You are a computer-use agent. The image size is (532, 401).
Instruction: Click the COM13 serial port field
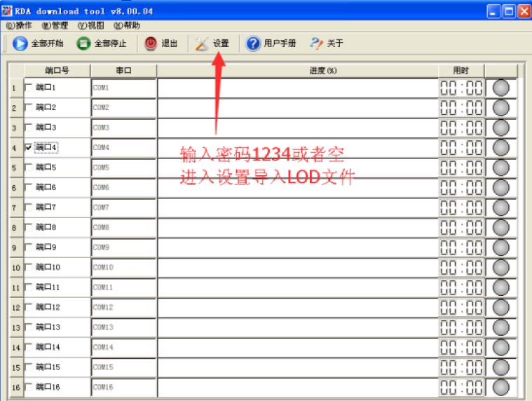click(124, 327)
